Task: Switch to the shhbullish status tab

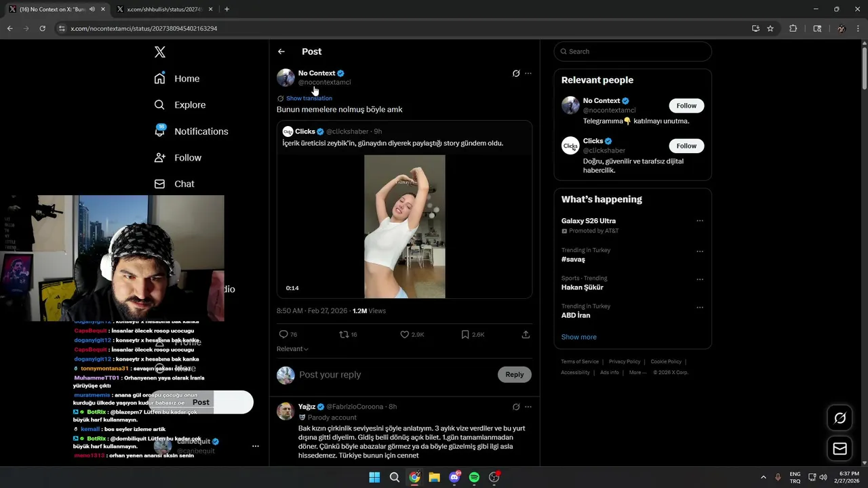Action: (163, 9)
